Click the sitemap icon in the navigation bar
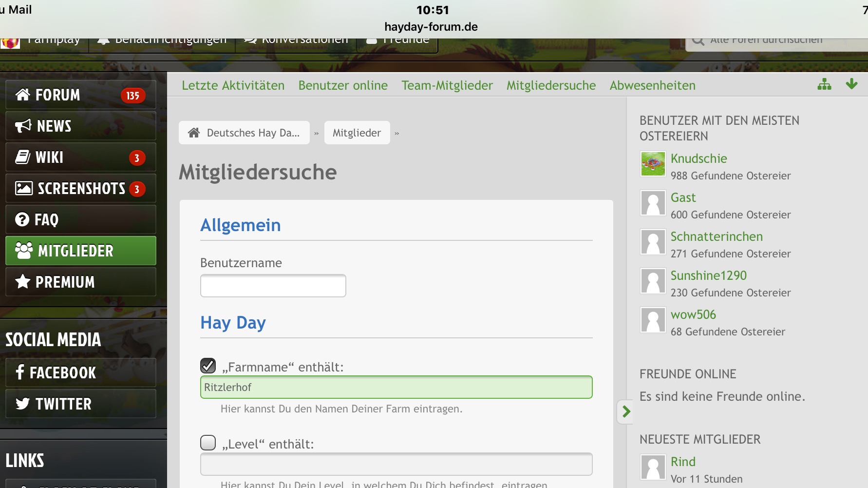 tap(824, 85)
